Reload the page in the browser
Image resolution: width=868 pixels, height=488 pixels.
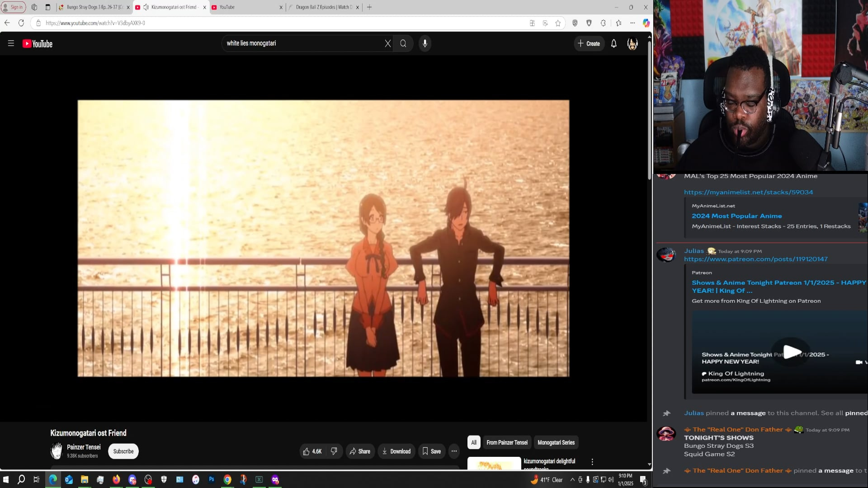point(21,23)
